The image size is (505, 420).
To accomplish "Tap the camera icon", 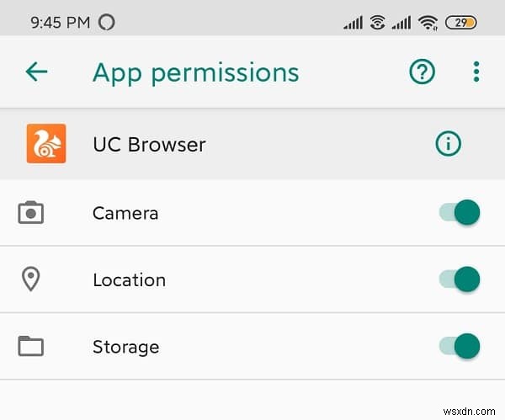I will click(31, 213).
